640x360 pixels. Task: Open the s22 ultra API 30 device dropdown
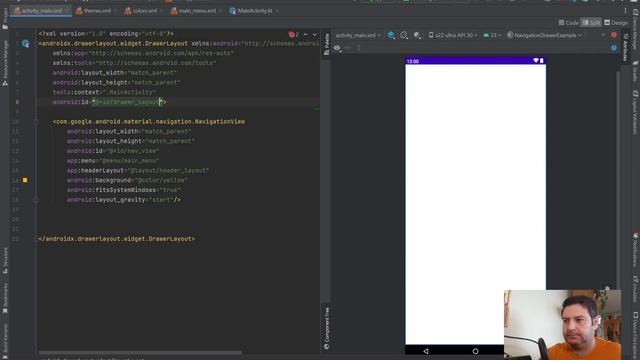[x=453, y=36]
